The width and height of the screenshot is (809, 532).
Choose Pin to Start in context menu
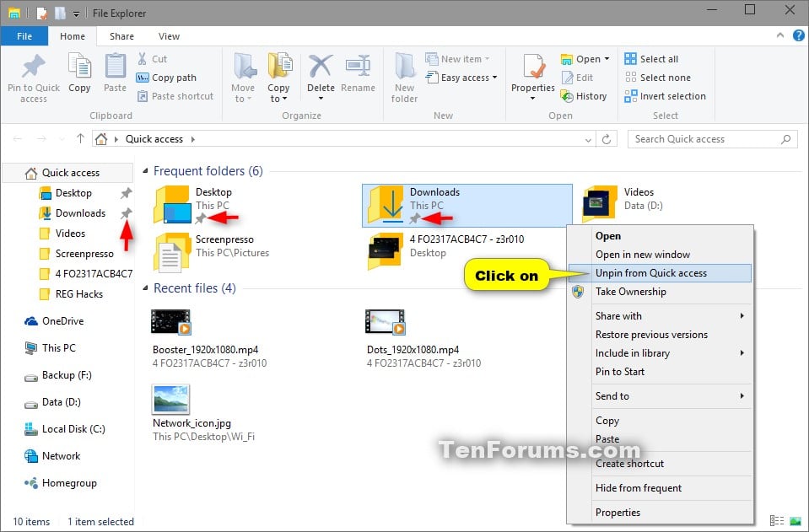point(660,372)
